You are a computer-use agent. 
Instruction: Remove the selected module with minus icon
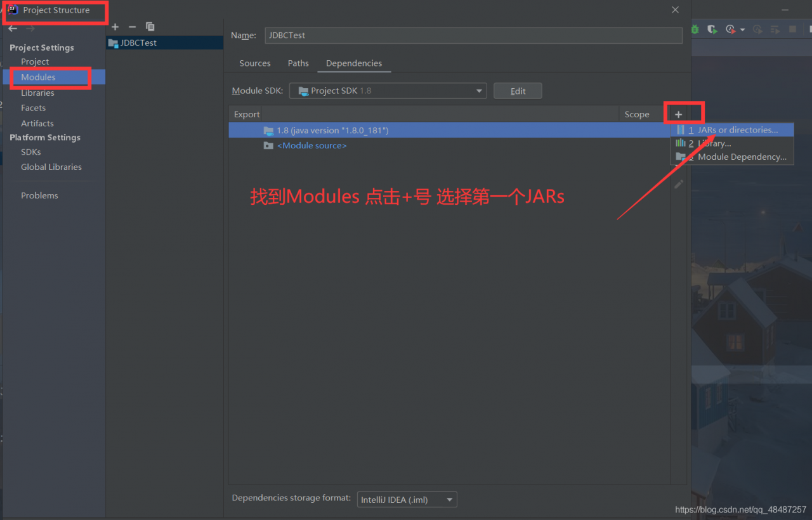click(x=132, y=27)
